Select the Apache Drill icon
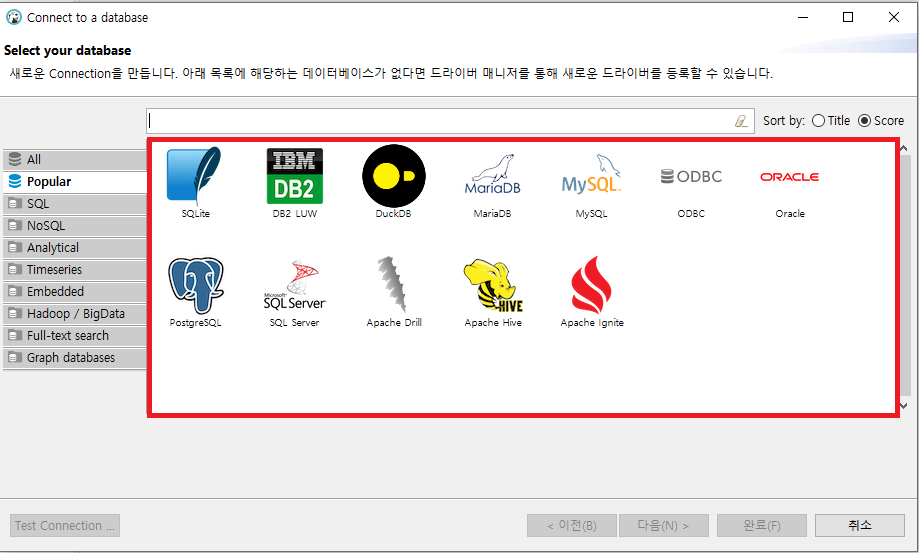The image size is (919, 553). coord(393,284)
